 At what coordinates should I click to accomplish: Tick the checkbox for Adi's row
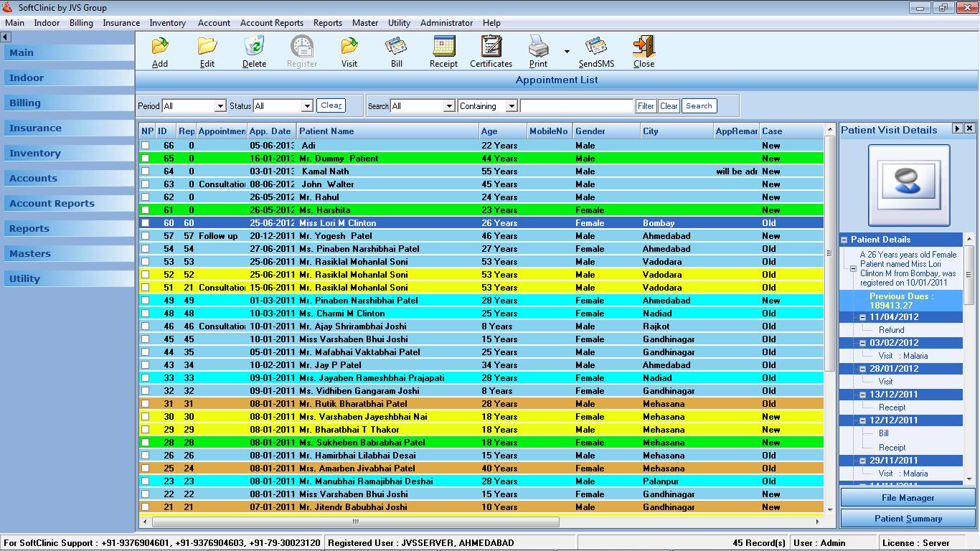(146, 146)
